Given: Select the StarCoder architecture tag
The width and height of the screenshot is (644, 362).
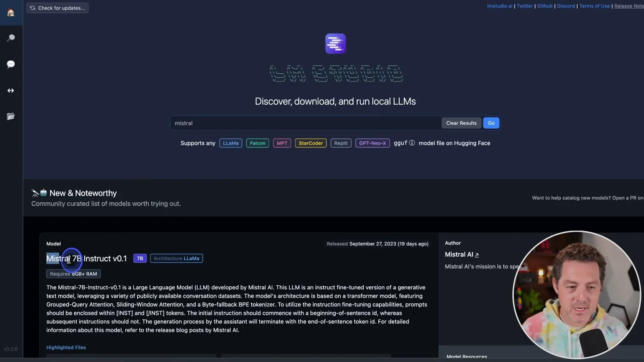Looking at the screenshot, I should [x=311, y=143].
